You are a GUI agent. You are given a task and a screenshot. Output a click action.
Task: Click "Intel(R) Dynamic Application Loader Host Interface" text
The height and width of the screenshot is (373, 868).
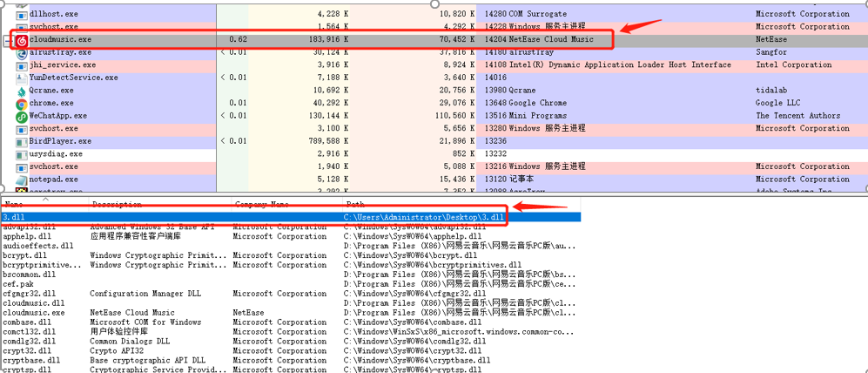[620, 64]
